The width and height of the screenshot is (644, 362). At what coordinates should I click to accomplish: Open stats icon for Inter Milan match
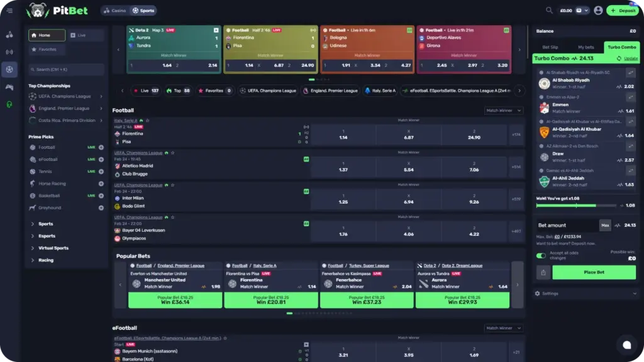click(x=306, y=191)
